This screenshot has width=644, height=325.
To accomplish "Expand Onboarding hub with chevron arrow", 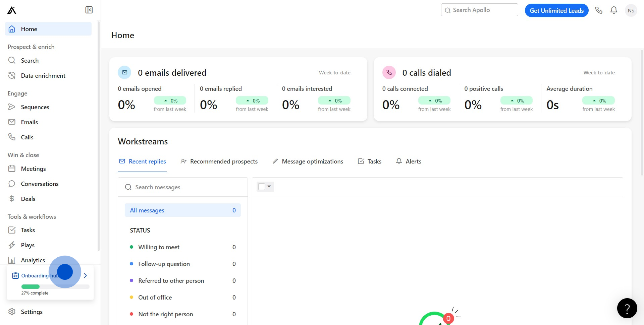I will coord(85,276).
